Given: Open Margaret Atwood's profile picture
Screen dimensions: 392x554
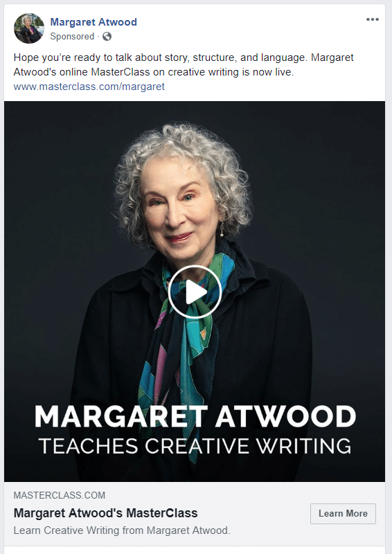Looking at the screenshot, I should pyautogui.click(x=29, y=28).
